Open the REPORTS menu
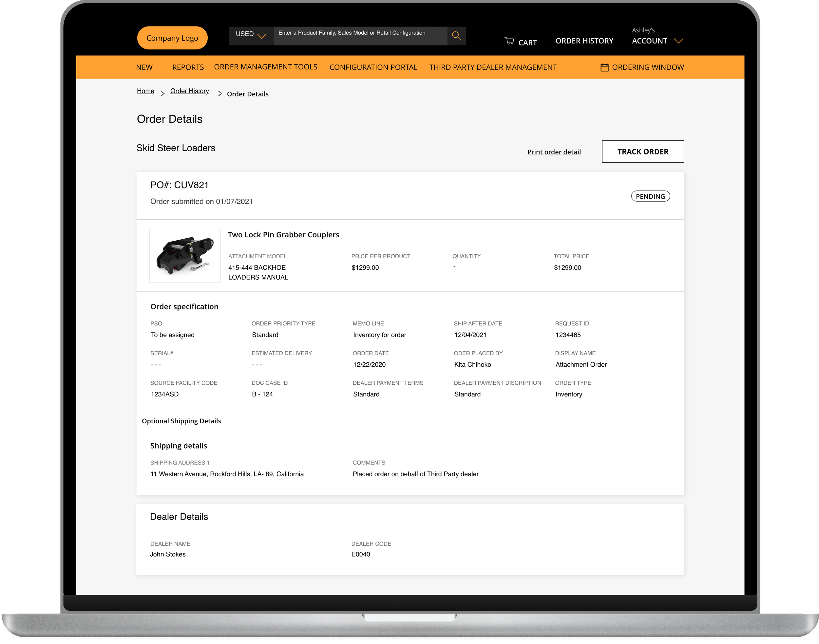 (188, 67)
